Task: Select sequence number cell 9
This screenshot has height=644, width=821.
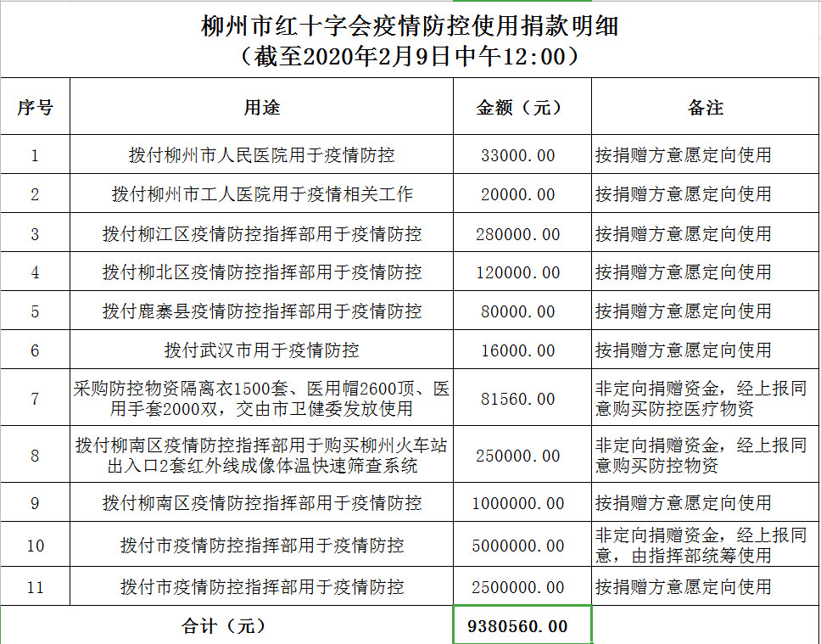Action: pos(35,502)
